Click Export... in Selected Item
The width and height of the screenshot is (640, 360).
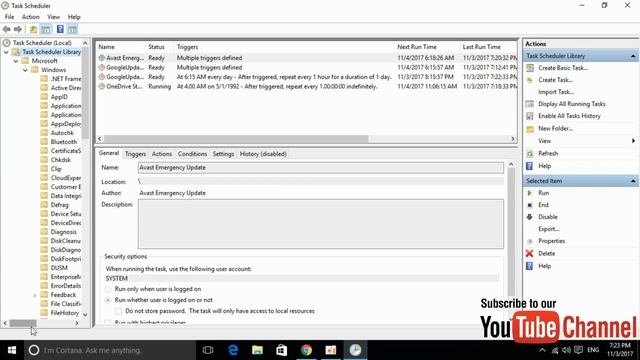click(x=549, y=229)
